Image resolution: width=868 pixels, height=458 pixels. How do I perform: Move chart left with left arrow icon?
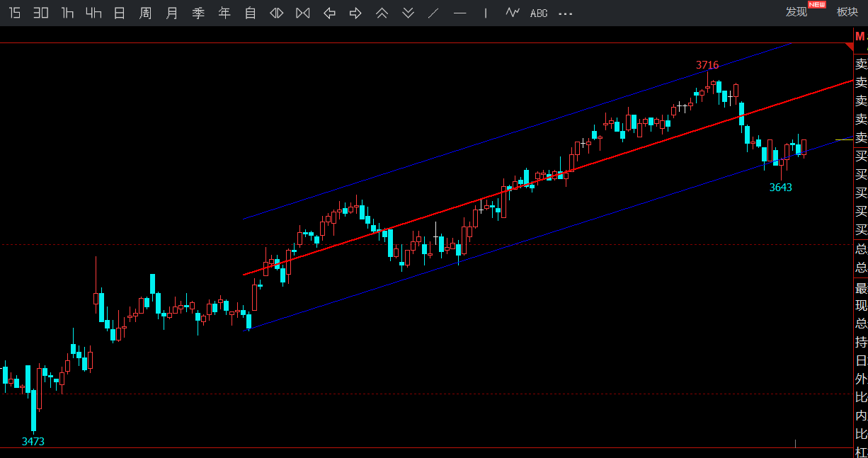(x=329, y=13)
